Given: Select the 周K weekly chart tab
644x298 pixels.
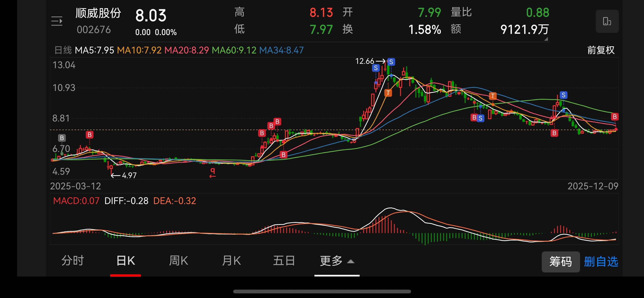Looking at the screenshot, I should tap(178, 261).
